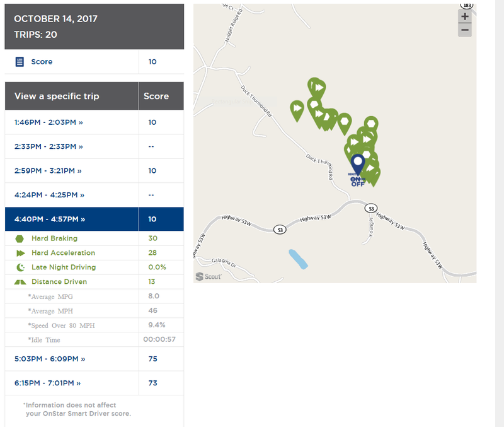Viewport: 504px width, 427px height.
Task: Expand the 2:59PM - 3:21PM trip
Action: 48,171
